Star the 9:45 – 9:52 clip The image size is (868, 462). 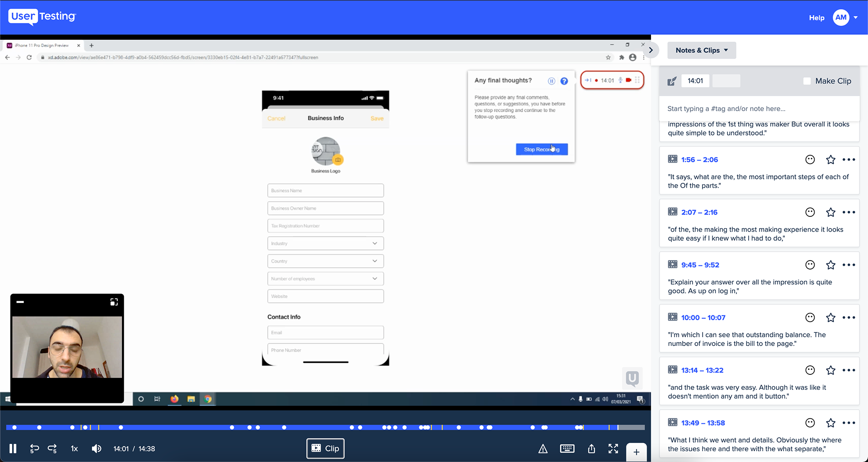pyautogui.click(x=830, y=265)
